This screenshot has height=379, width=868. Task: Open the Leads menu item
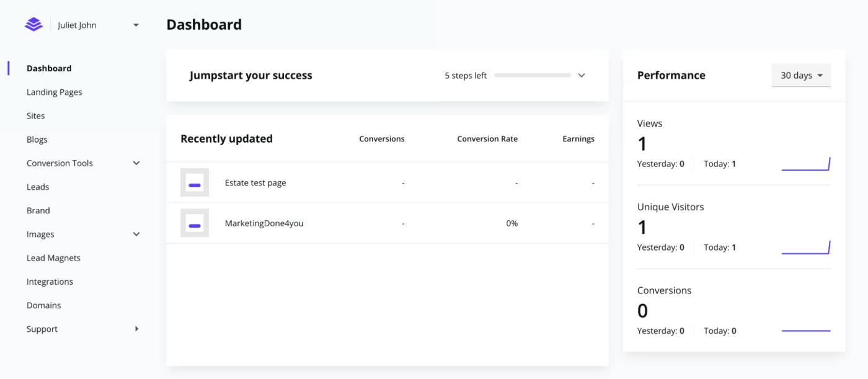pyautogui.click(x=38, y=187)
